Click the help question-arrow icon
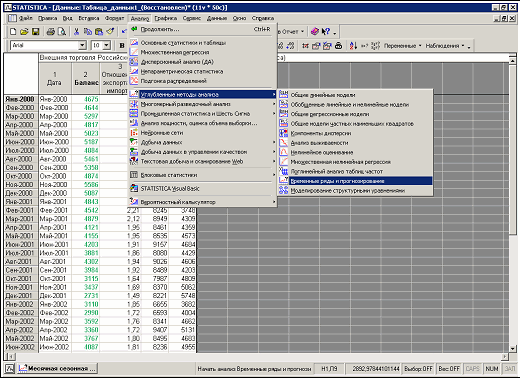This screenshot has width=520, height=378. (326, 32)
